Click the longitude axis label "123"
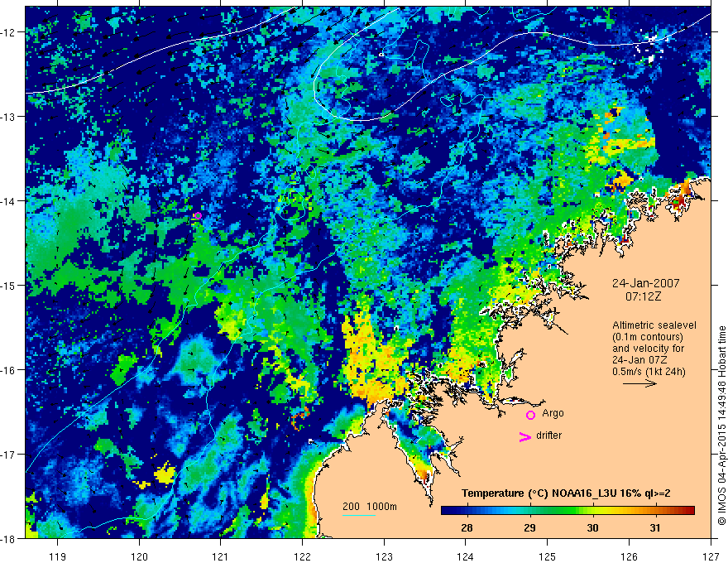This screenshot has width=728, height=563. (x=384, y=556)
